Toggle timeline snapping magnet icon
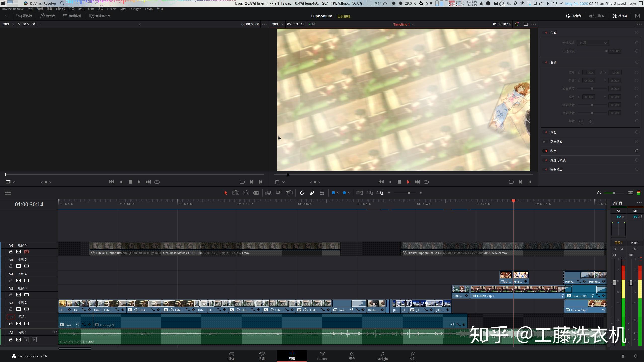Viewport: 644px width, 362px height. click(x=302, y=193)
